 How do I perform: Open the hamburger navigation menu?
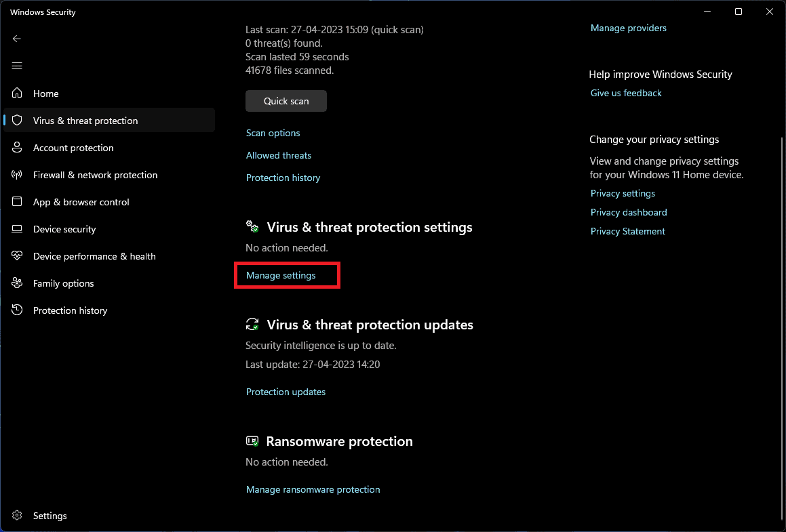coord(16,66)
